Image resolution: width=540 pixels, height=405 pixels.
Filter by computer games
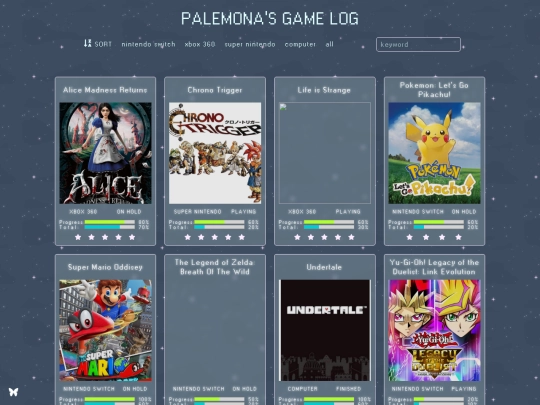pyautogui.click(x=300, y=44)
